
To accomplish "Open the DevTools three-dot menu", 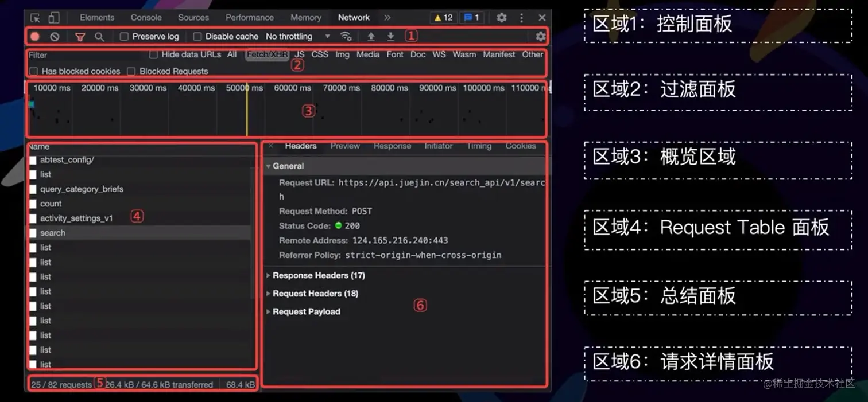I will pos(521,18).
